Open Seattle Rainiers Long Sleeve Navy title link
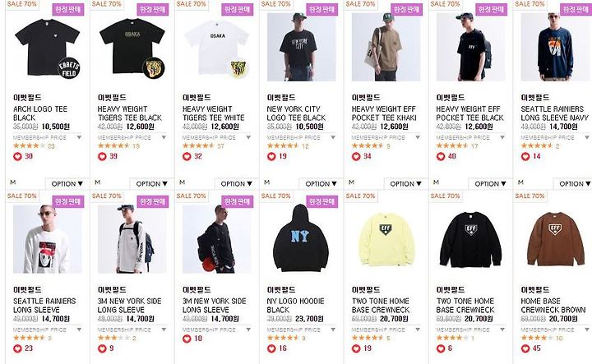The height and width of the screenshot is (364, 592). pyautogui.click(x=554, y=113)
